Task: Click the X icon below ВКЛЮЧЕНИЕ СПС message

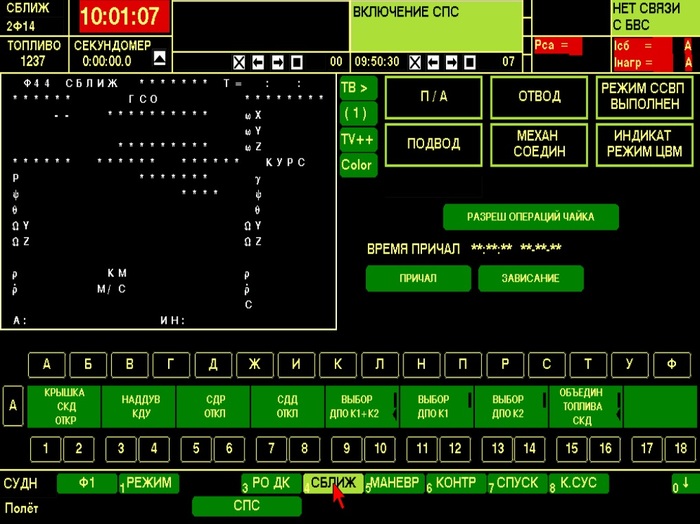Action: pos(416,62)
